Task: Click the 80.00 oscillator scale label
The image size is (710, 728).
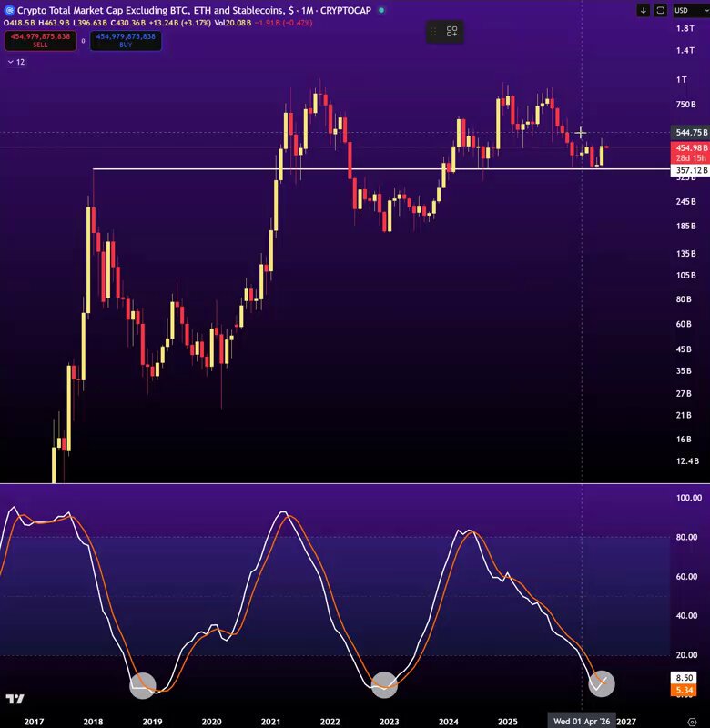Action: [x=686, y=537]
